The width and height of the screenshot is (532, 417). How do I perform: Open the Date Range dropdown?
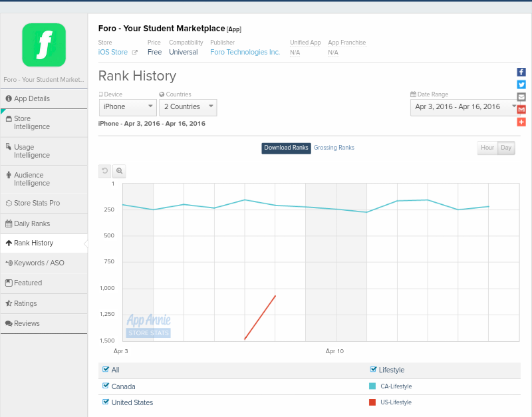pyautogui.click(x=465, y=107)
